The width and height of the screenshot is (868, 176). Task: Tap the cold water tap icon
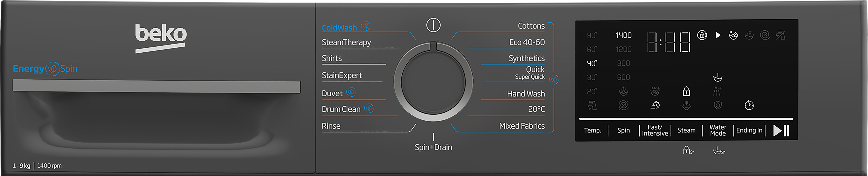(x=592, y=105)
